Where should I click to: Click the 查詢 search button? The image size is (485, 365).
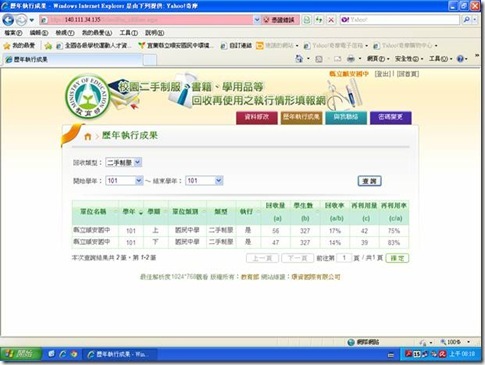tap(369, 181)
